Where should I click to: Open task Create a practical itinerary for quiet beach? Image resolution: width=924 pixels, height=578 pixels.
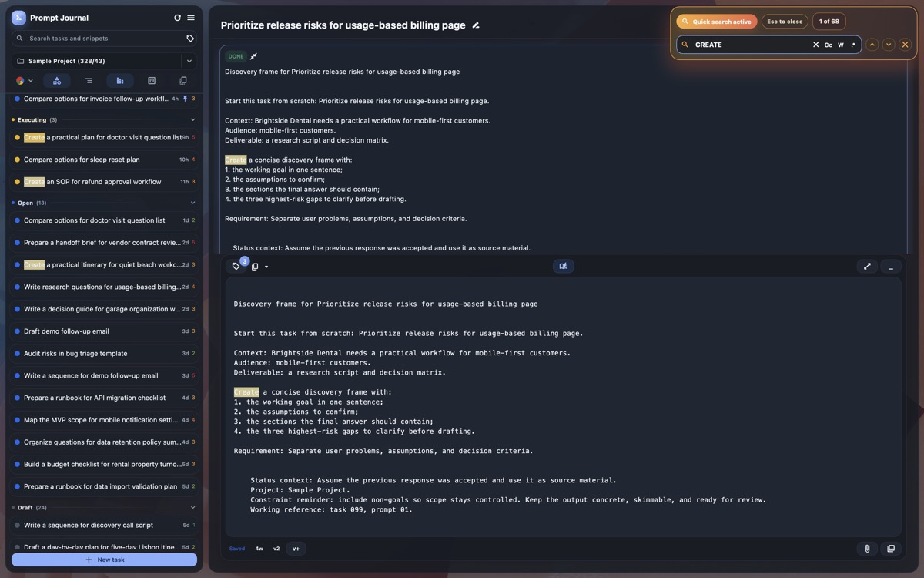pos(104,264)
